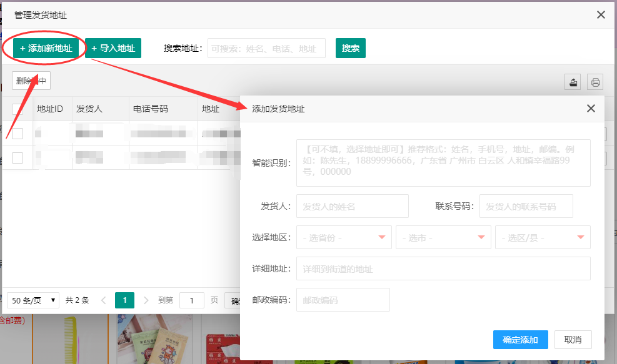Screen dimensions: 617x364
Task: Open the 50 条/页 page size selector
Action: tap(34, 300)
